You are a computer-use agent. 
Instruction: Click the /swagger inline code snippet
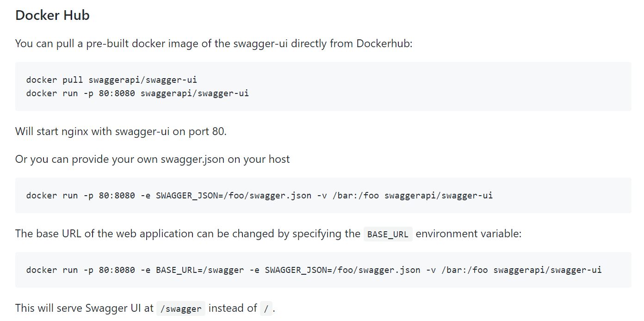point(180,308)
